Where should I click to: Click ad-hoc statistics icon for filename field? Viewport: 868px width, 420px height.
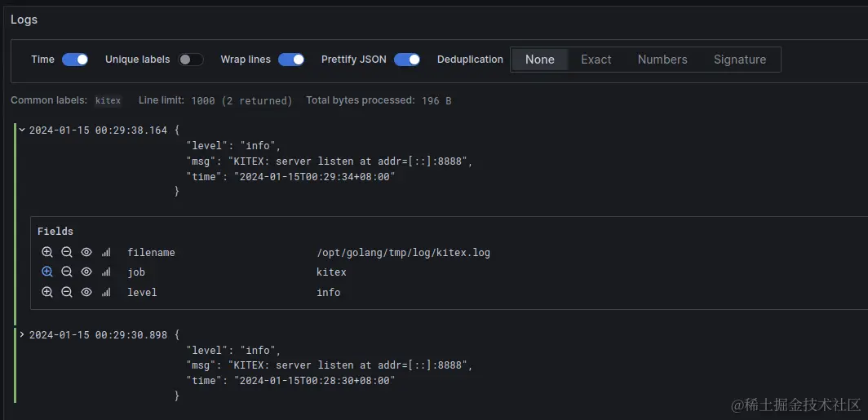point(106,253)
